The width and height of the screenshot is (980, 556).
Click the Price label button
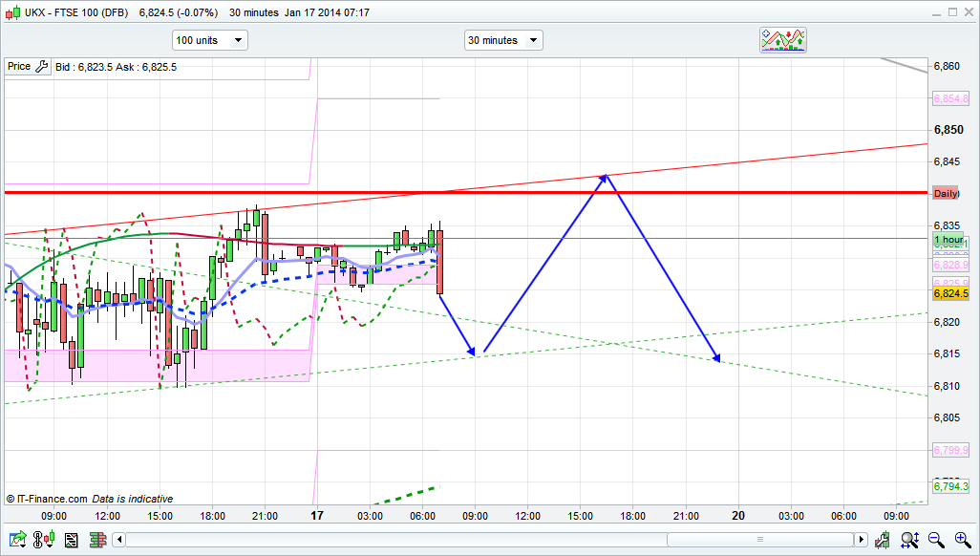click(19, 67)
